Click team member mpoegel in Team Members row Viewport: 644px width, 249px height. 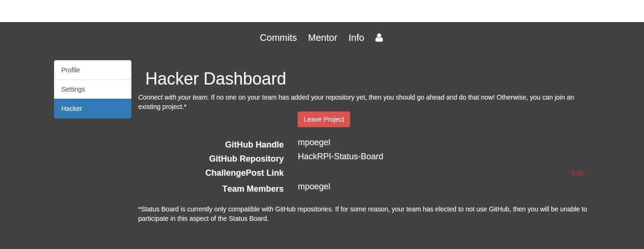pos(314,187)
